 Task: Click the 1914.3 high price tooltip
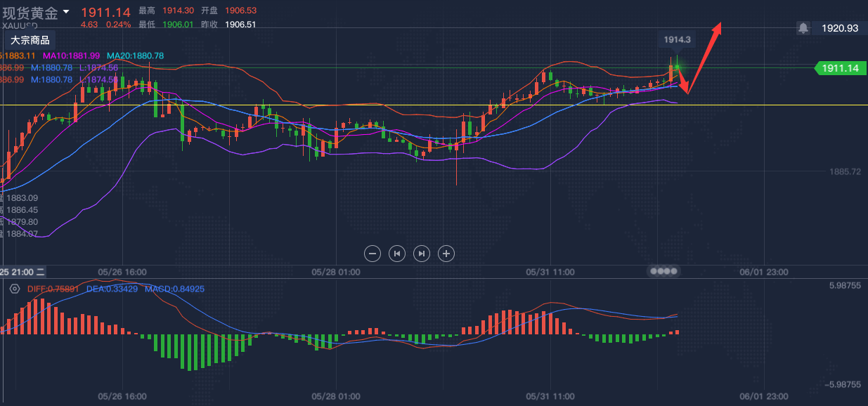[x=676, y=40]
